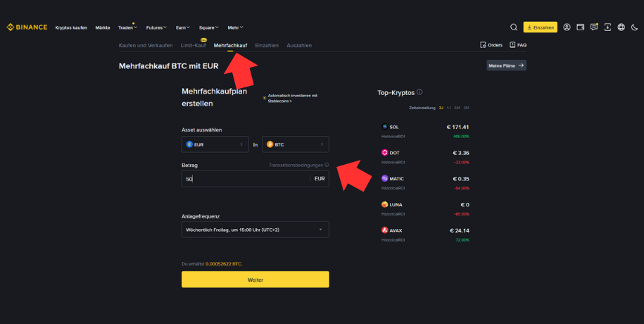
Task: Click the DOT price € 3.36
Action: pyautogui.click(x=461, y=153)
